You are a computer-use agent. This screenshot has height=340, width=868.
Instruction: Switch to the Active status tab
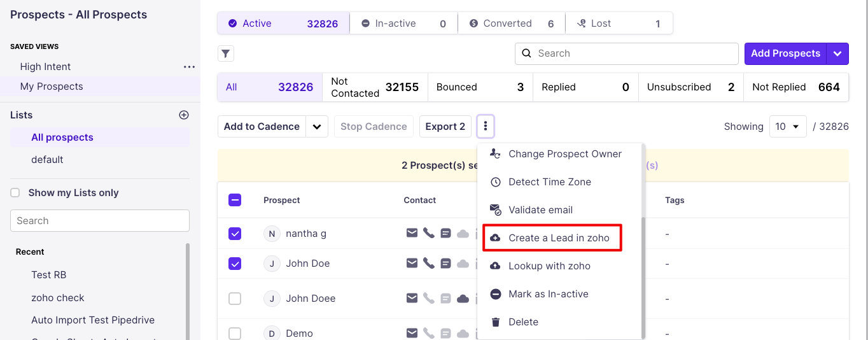[x=283, y=24]
